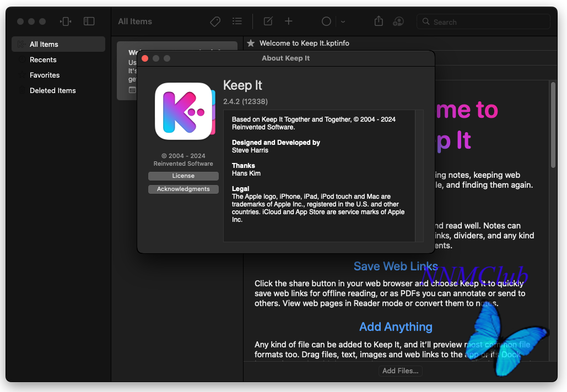
Task: Click Steve Harris in credits
Action: (x=250, y=150)
